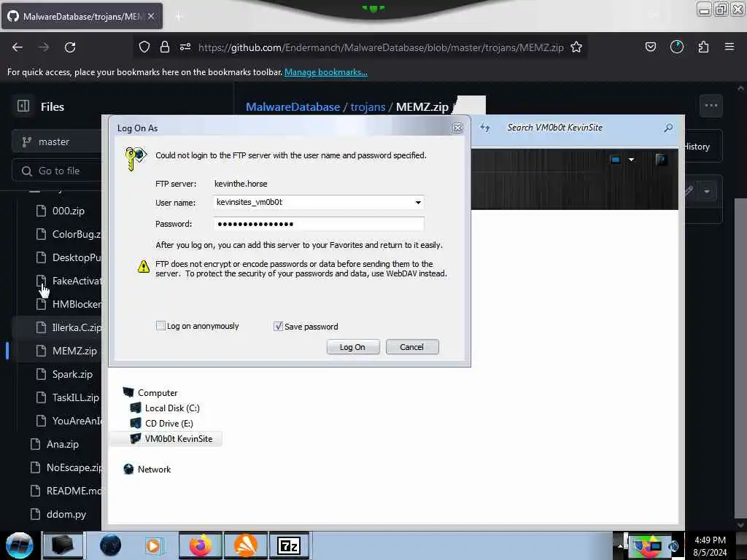
Task: Open TaskILL.zip in the GitHub file list
Action: point(75,397)
